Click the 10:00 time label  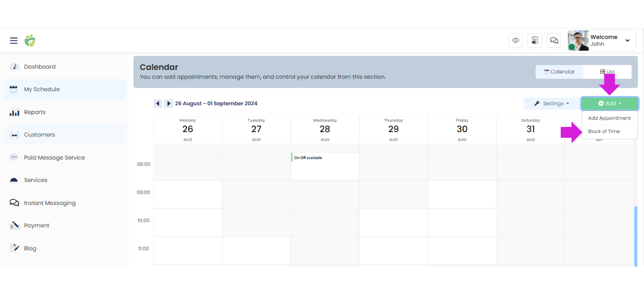pos(143,220)
